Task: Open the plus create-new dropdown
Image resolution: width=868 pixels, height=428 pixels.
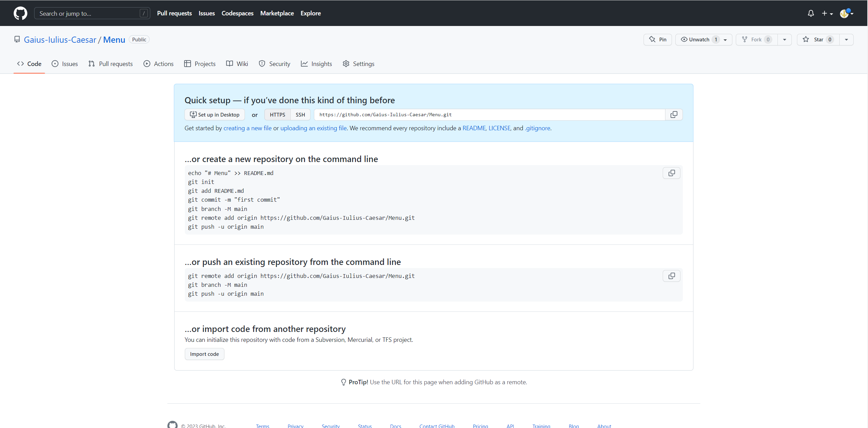Action: [x=827, y=13]
